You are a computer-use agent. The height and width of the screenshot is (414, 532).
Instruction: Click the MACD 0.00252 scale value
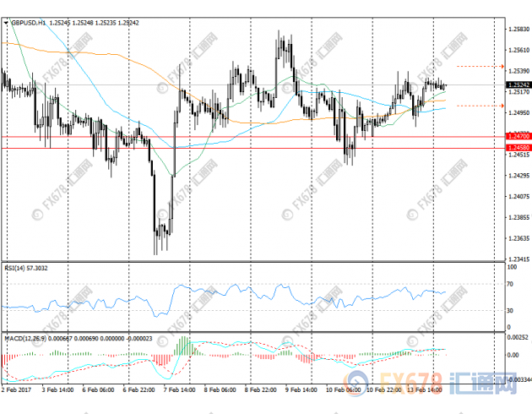[518, 336]
